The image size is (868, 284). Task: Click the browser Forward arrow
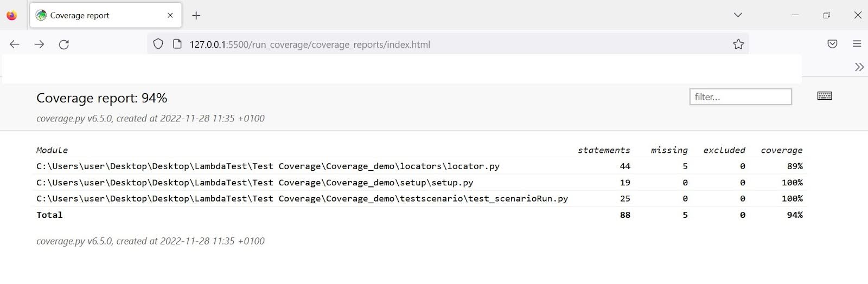[39, 44]
